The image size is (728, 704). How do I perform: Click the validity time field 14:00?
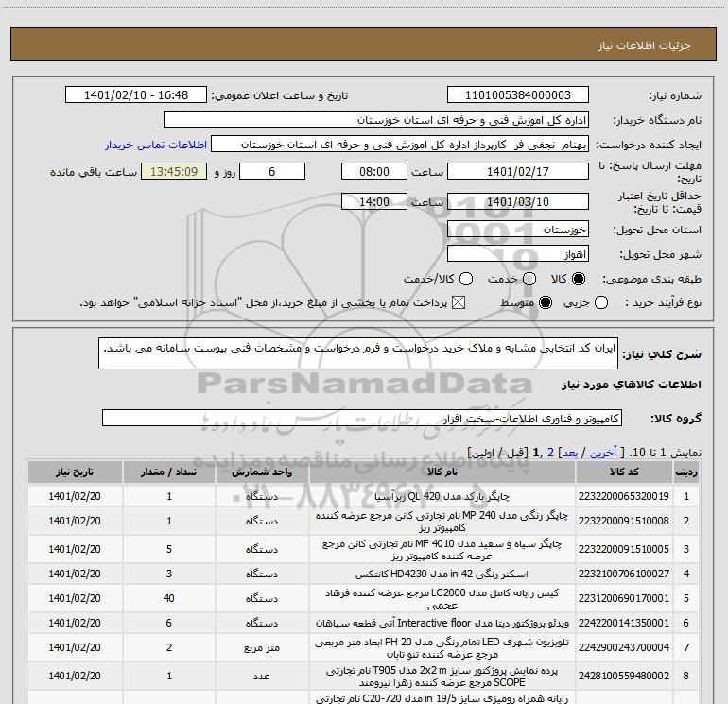point(374,201)
